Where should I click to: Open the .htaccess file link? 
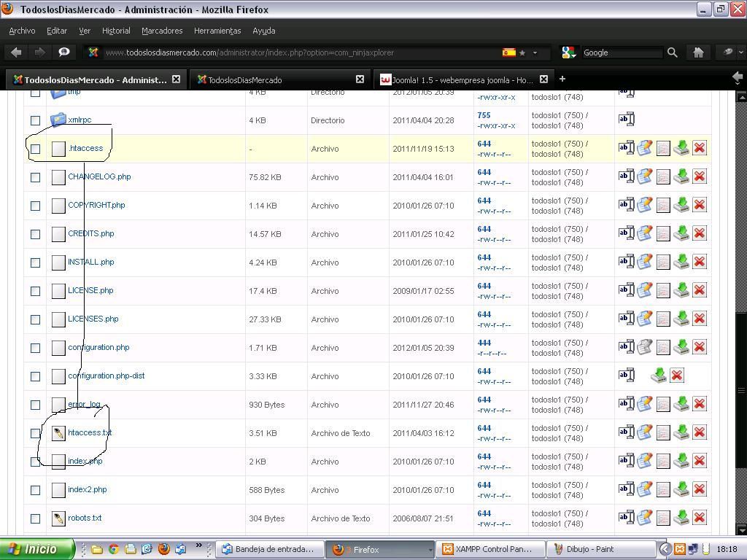point(86,148)
